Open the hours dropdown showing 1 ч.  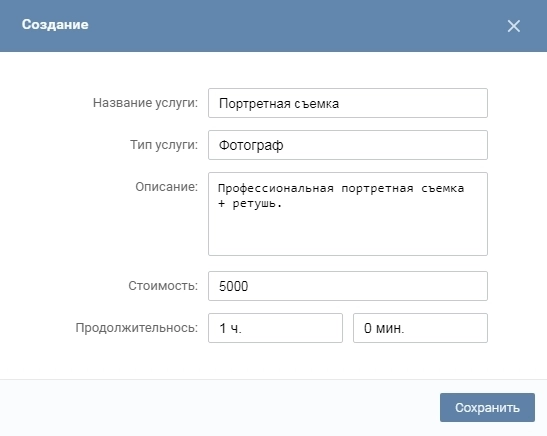[x=275, y=328]
